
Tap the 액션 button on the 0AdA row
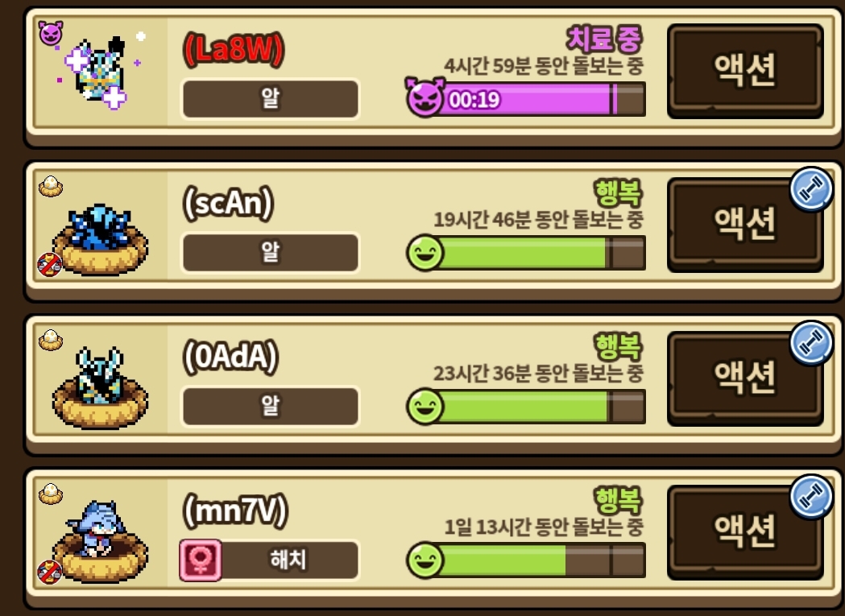point(745,378)
